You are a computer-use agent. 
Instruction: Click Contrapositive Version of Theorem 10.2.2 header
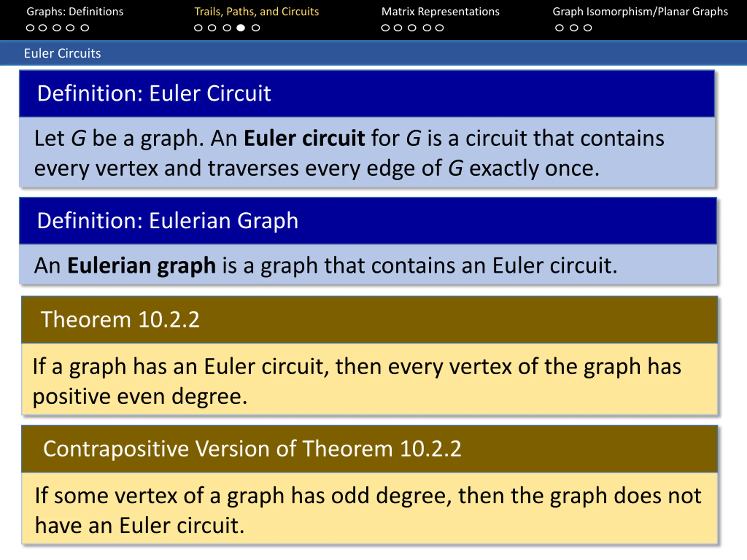pyautogui.click(x=369, y=449)
